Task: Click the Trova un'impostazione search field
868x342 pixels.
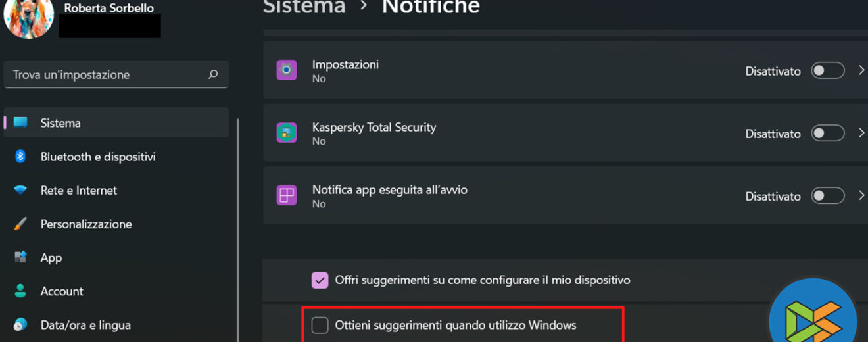Action: pyautogui.click(x=105, y=74)
